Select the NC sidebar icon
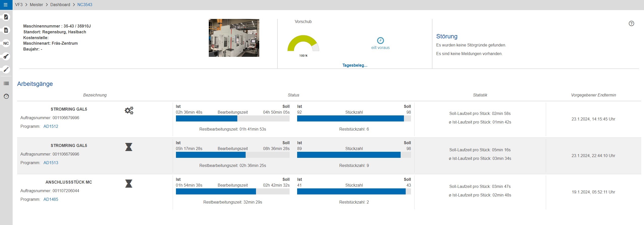The image size is (644, 225). tap(6, 43)
